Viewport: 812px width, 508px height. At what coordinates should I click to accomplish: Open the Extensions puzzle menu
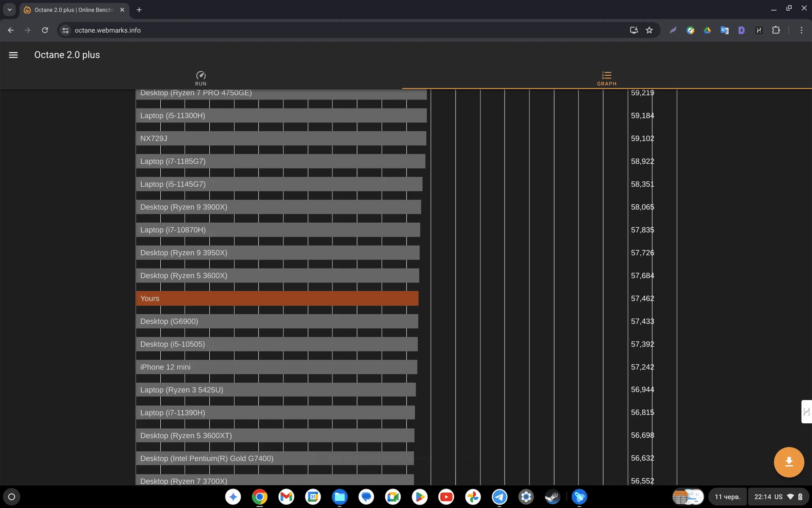776,30
